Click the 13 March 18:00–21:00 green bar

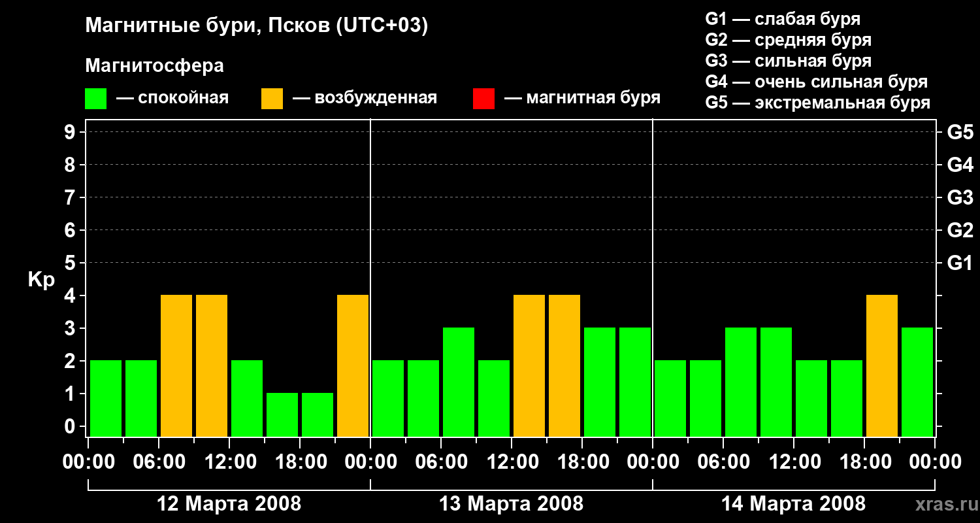[600, 382]
